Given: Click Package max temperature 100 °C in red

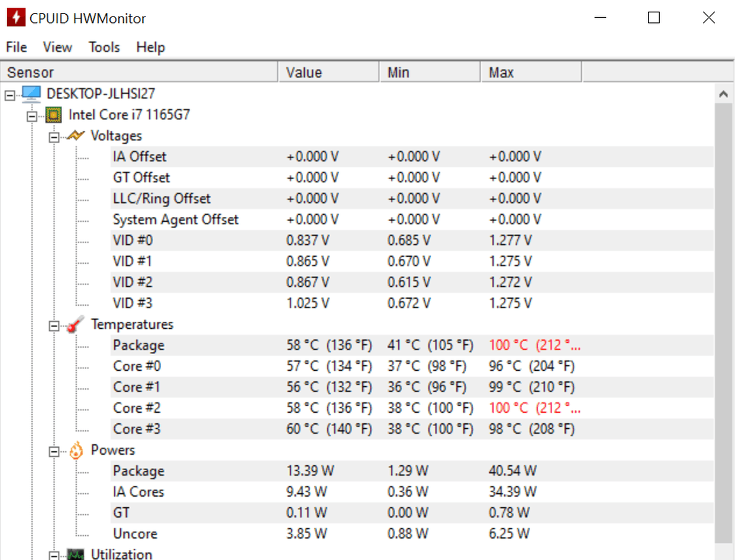Looking at the screenshot, I should tap(535, 345).
